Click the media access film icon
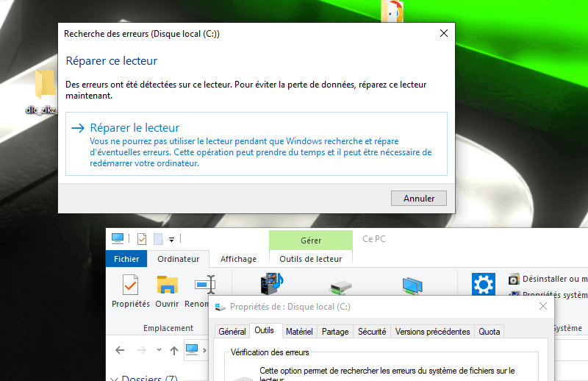This screenshot has height=381, width=588. tap(272, 283)
